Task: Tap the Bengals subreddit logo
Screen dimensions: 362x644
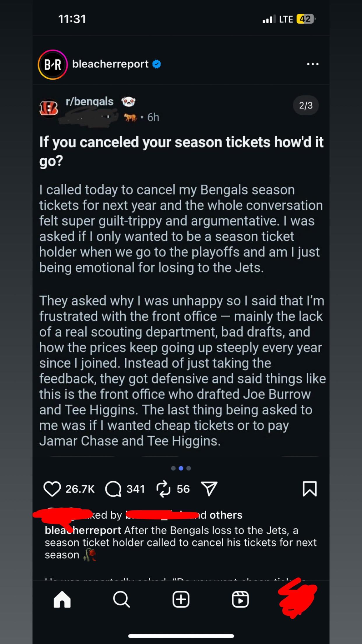Action: point(49,108)
